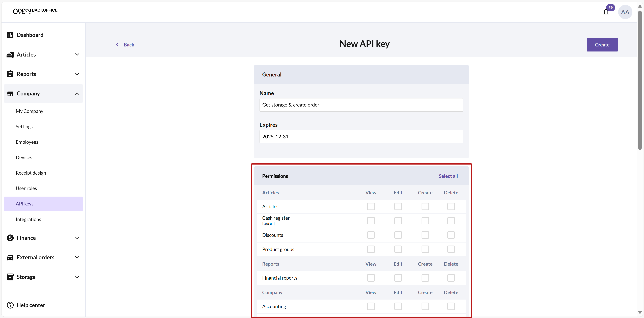
Task: Click the Expires date field
Action: click(361, 137)
